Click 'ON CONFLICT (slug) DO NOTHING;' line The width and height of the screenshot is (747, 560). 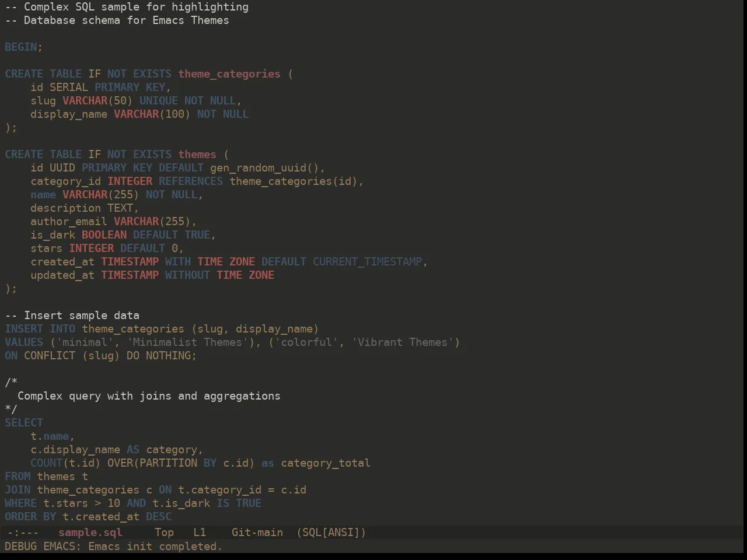click(x=100, y=356)
